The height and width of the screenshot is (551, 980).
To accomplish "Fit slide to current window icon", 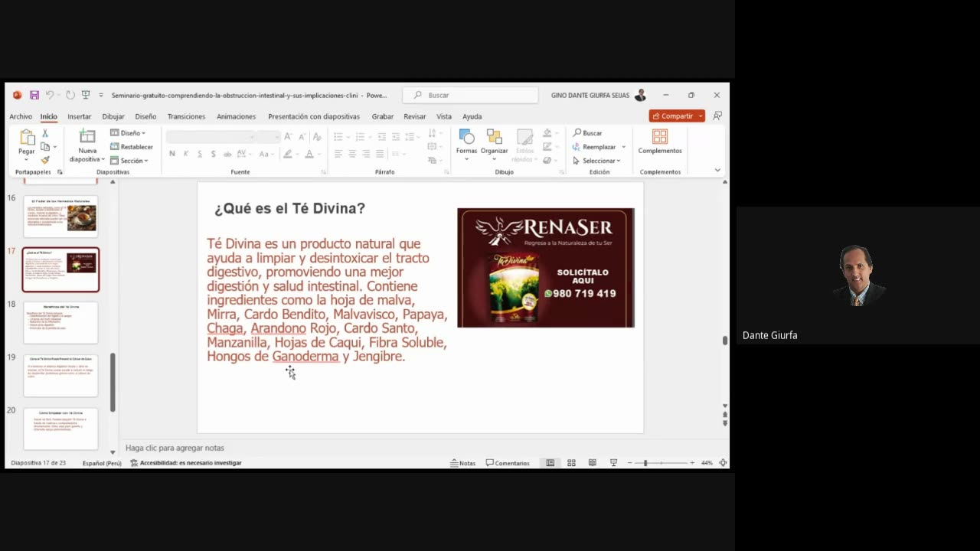I will coord(723,463).
